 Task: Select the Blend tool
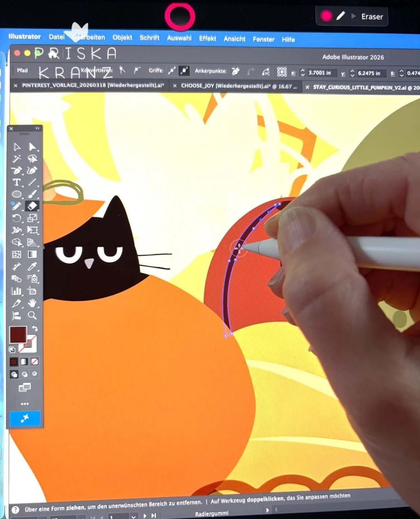[x=17, y=278]
